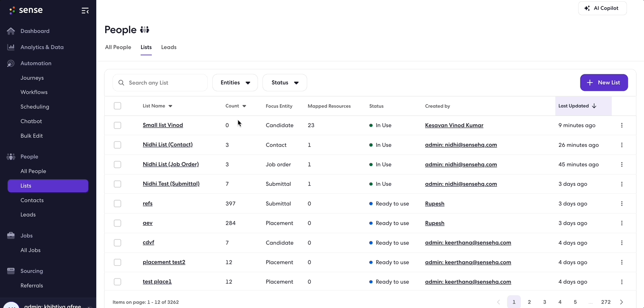The height and width of the screenshot is (308, 644).
Task: Expand the Entities filter dropdown
Action: point(235,83)
